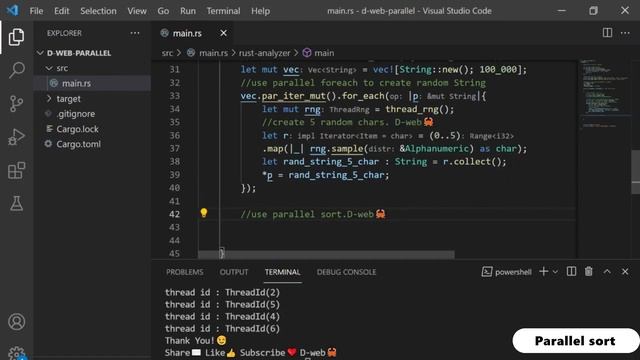Open the File menu
The width and height of the screenshot is (640, 360).
pyautogui.click(x=36, y=11)
